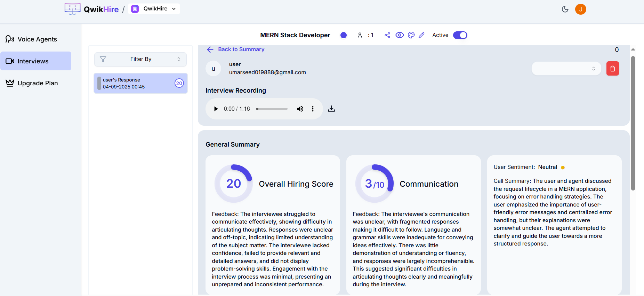The height and width of the screenshot is (296, 644).
Task: Play the interview recording
Action: point(216,109)
